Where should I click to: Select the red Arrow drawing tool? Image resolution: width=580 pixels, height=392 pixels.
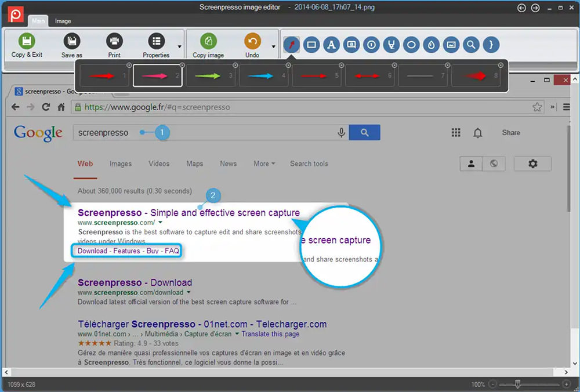pos(292,44)
